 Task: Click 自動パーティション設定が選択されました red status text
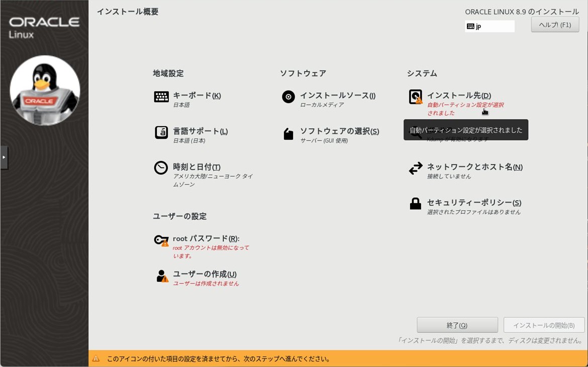click(465, 109)
